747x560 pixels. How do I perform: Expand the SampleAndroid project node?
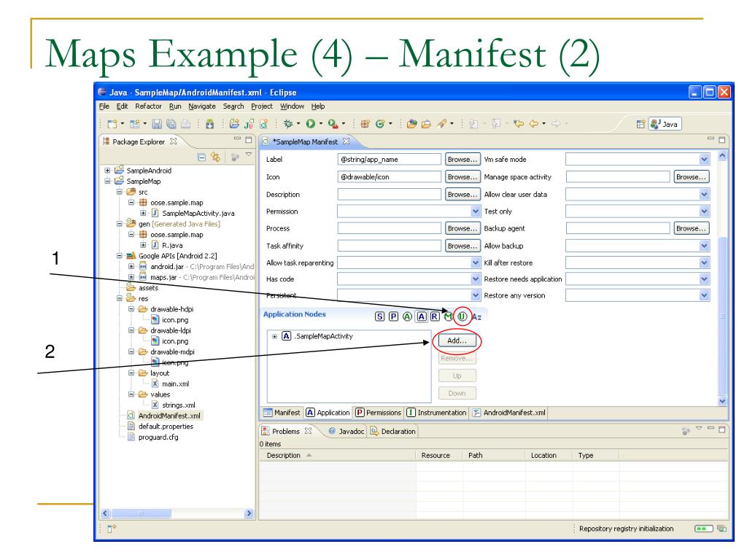107,171
